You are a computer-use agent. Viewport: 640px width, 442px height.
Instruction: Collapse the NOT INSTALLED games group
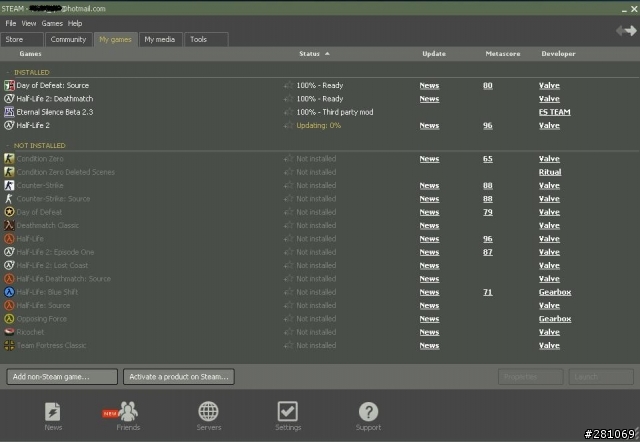click(x=8, y=145)
